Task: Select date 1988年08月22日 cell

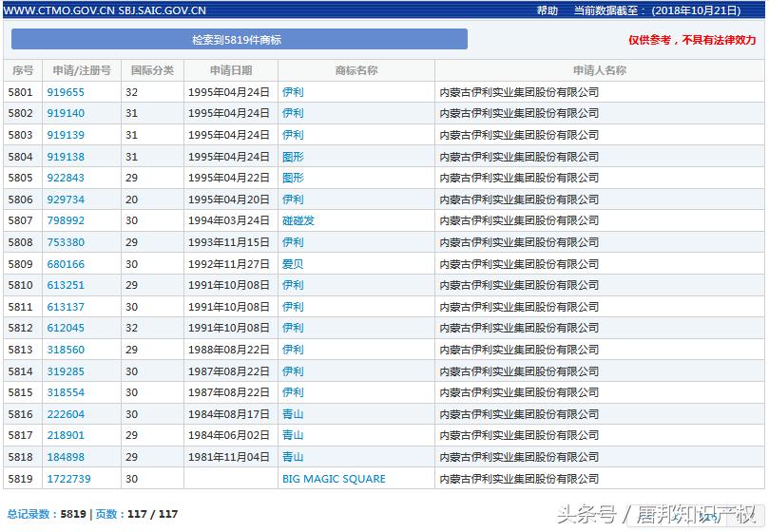Action: (x=230, y=350)
